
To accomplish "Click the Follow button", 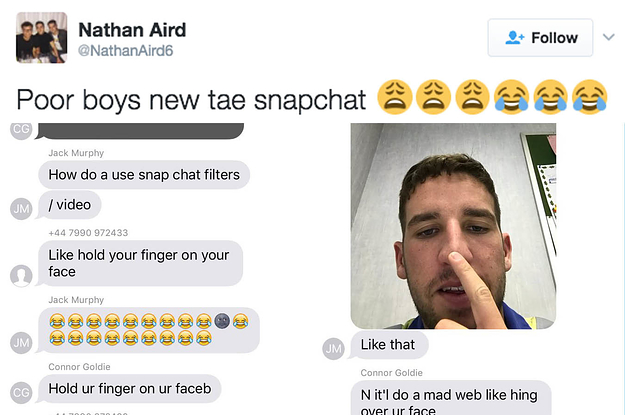I will tap(540, 38).
